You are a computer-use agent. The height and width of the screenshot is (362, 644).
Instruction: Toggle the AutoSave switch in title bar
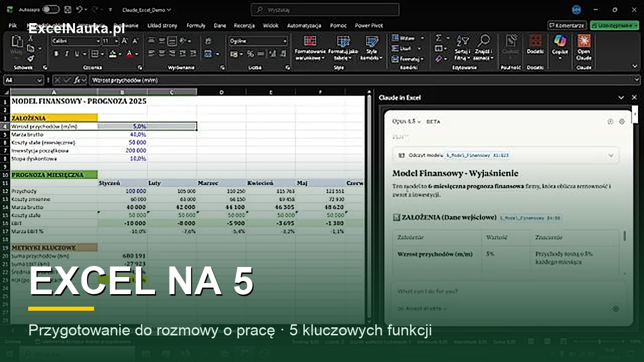tap(51, 9)
